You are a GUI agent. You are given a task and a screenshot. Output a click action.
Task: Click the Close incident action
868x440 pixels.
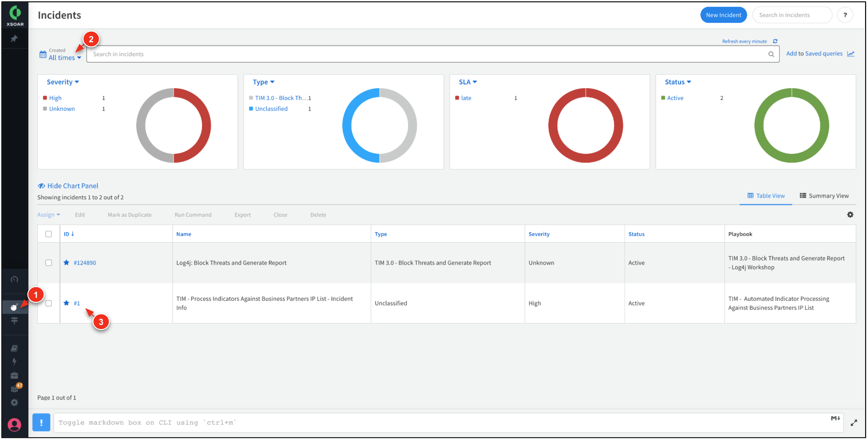click(280, 215)
